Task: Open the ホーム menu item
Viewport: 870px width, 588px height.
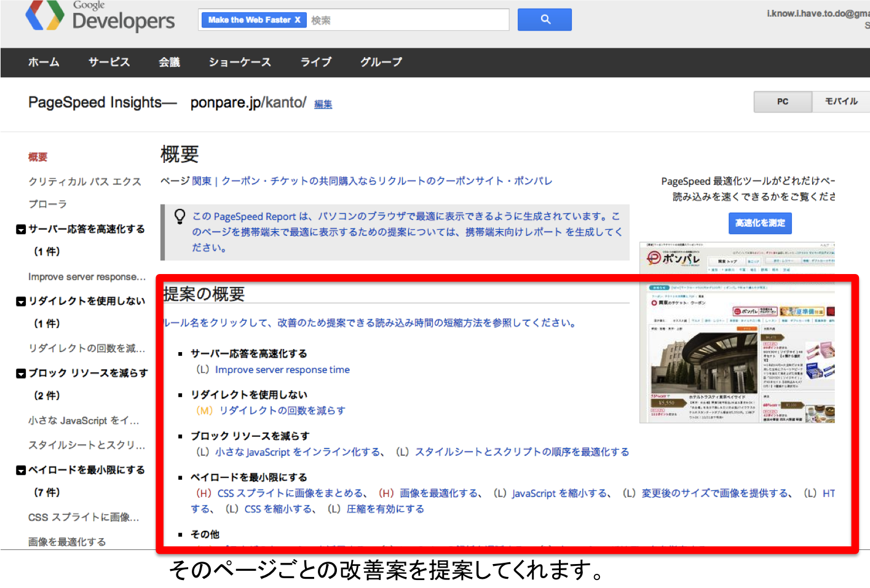Action: [44, 62]
